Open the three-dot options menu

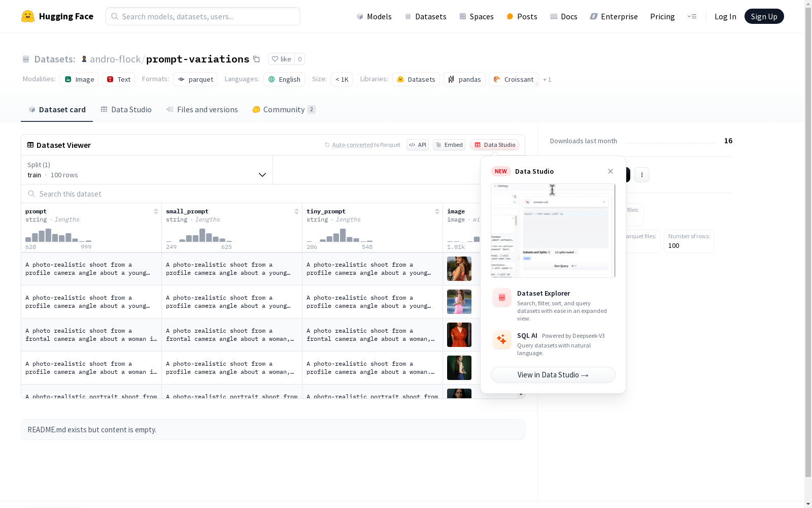click(642, 175)
